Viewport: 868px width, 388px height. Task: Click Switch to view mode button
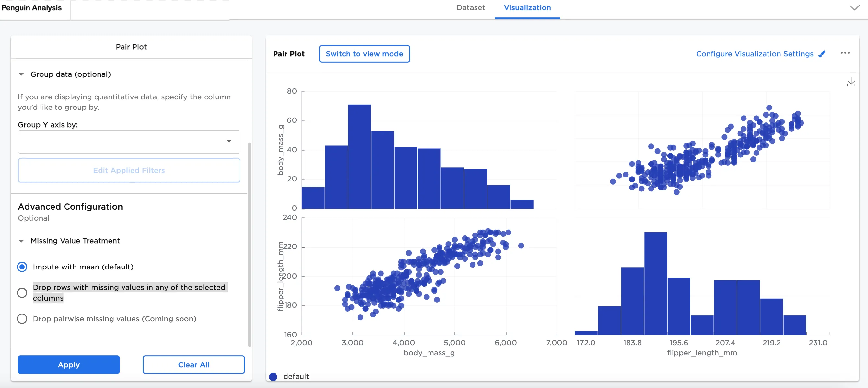364,54
